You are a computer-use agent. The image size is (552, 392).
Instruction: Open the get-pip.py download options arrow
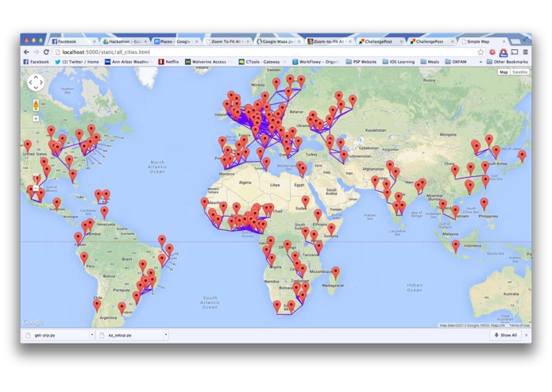[x=92, y=335]
